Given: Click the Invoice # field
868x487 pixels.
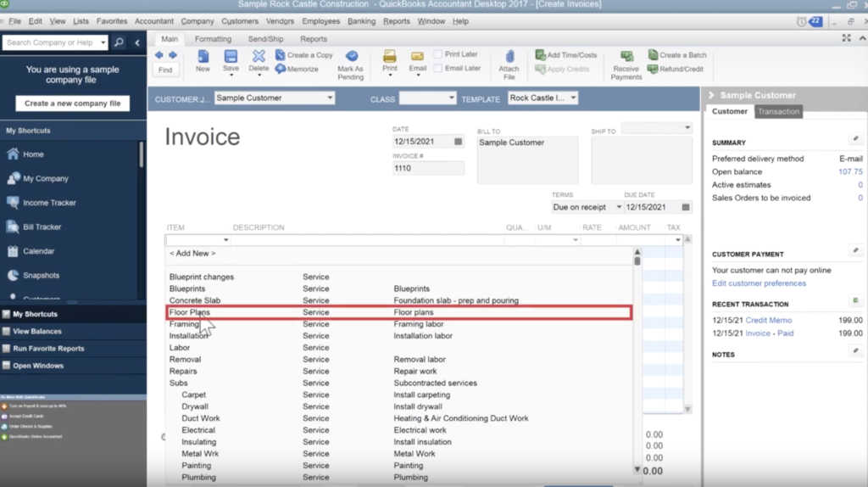Looking at the screenshot, I should click(x=428, y=168).
